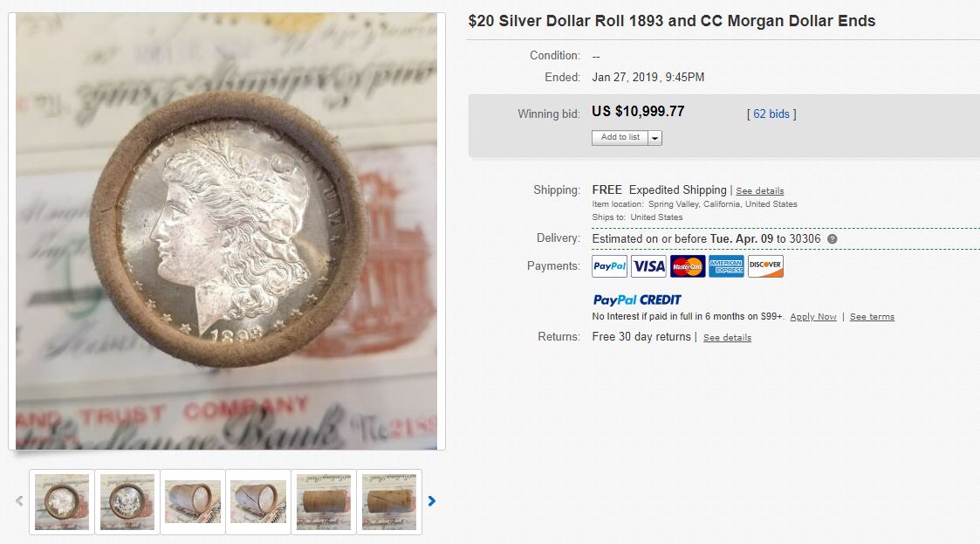
Task: Select the last thumbnail of roll side
Action: pos(389,502)
